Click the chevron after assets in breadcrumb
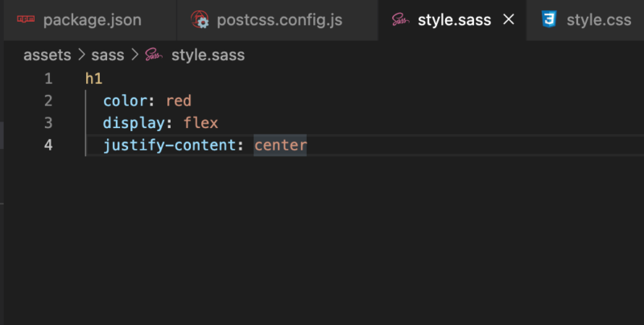This screenshot has height=325, width=644. (x=81, y=55)
